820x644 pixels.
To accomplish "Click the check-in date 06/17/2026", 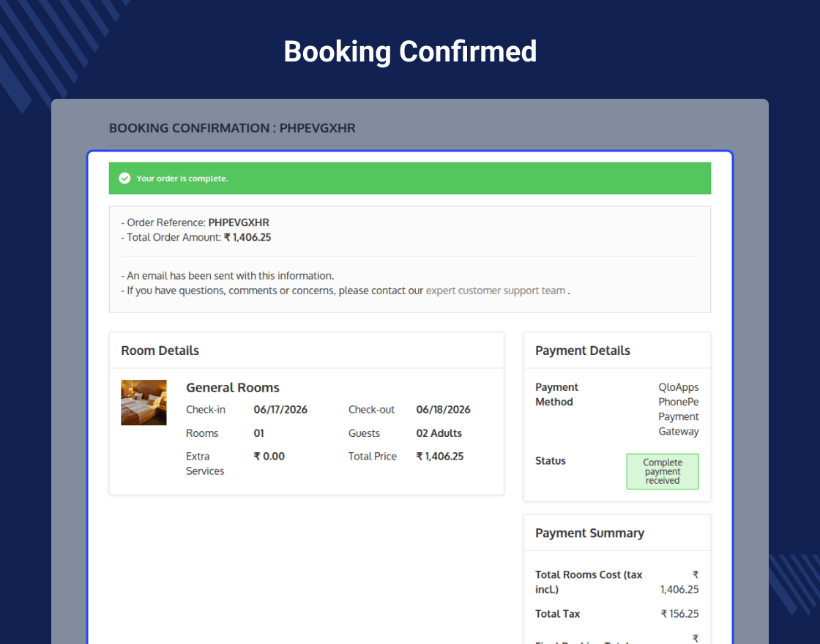I will tap(280, 410).
